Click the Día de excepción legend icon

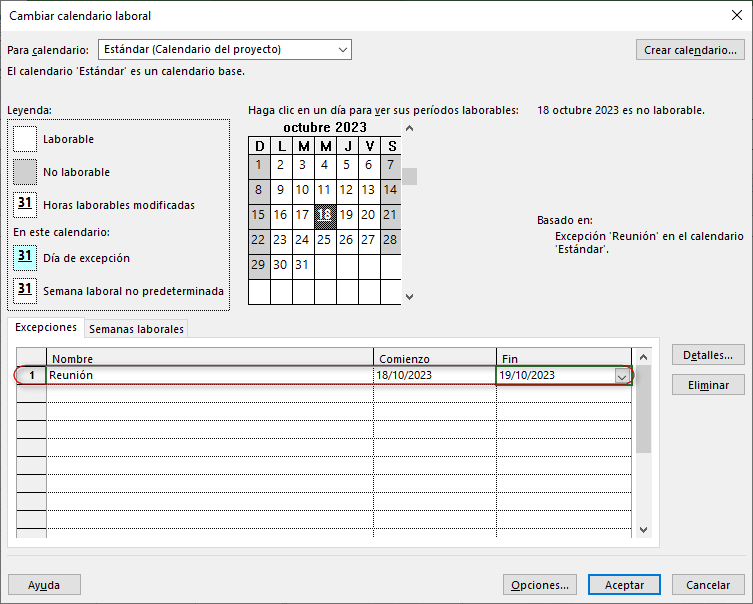[x=26, y=258]
